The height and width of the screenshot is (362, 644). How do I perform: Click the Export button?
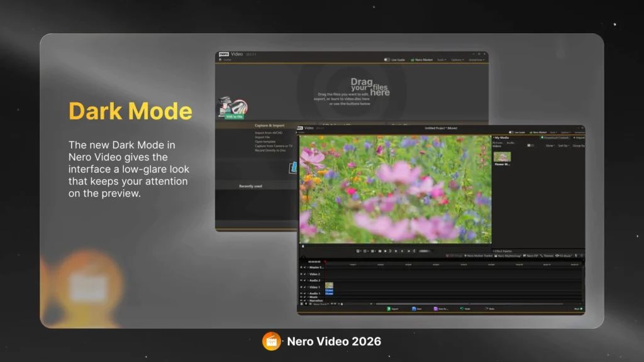(x=393, y=309)
